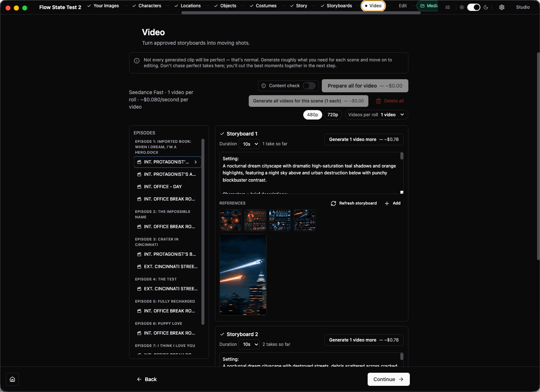Click scene icon of first EXT. CINCINNATI STREE... row
Screen dimensions: 540x392
point(139,267)
